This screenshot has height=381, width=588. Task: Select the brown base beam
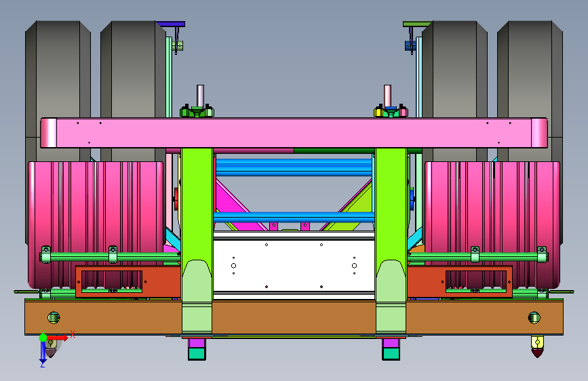click(294, 317)
